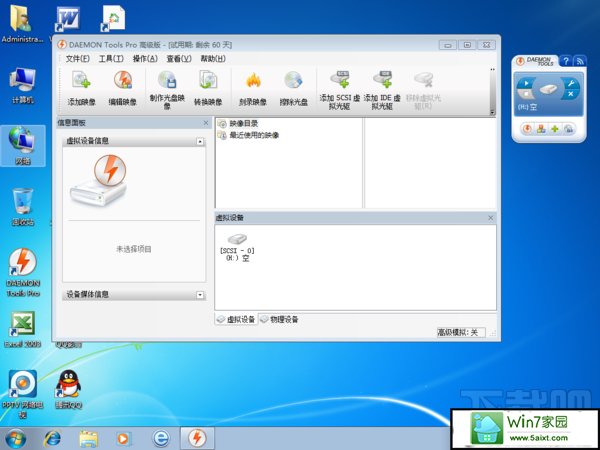Open Internet Explorer from the taskbar
This screenshot has width=600, height=450.
(52, 439)
